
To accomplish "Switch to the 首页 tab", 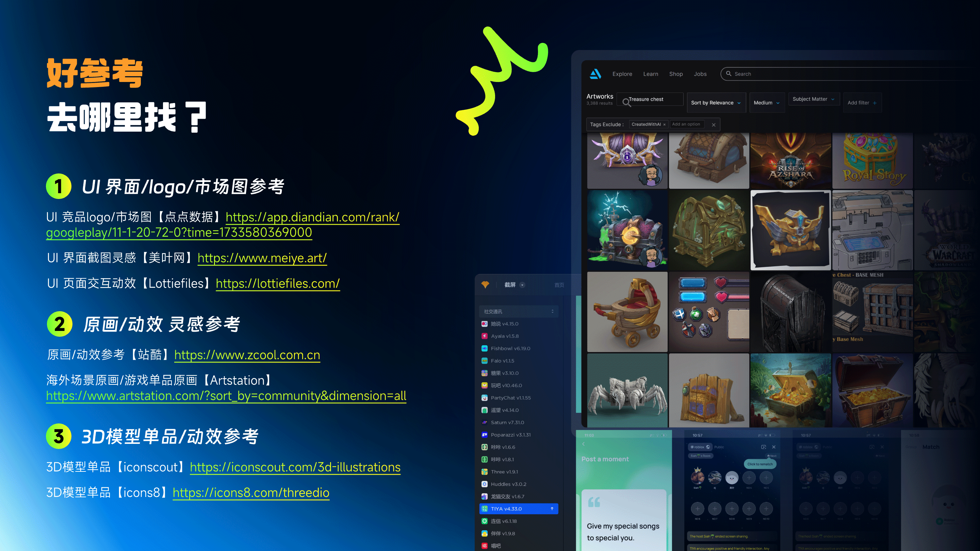I will coord(559,285).
